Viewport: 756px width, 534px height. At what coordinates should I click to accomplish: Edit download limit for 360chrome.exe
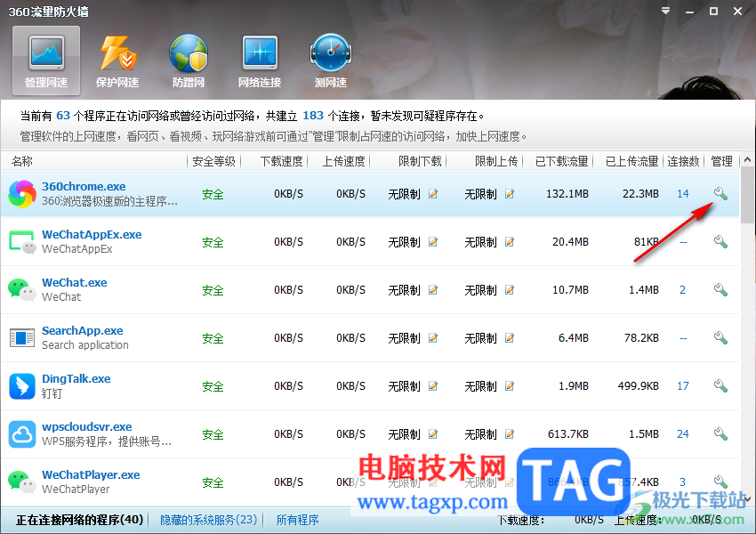click(433, 194)
